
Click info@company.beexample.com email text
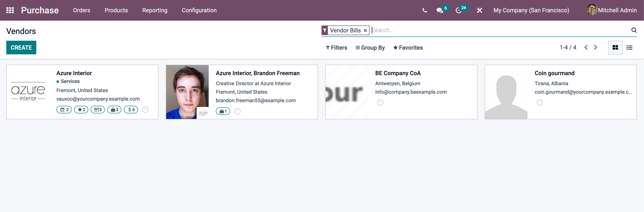411,92
